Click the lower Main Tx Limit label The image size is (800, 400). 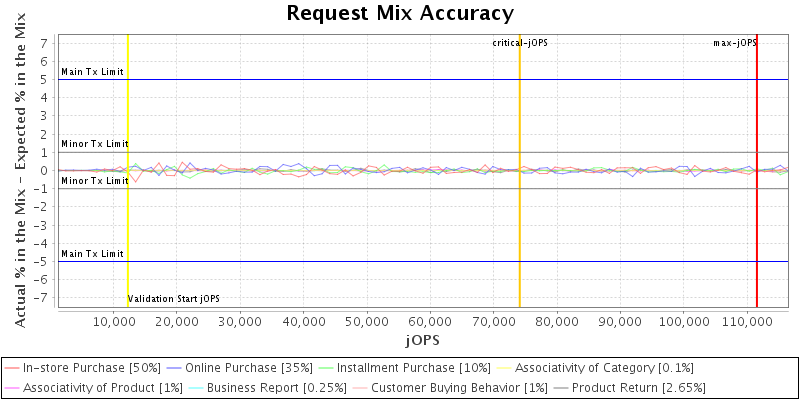92,254
